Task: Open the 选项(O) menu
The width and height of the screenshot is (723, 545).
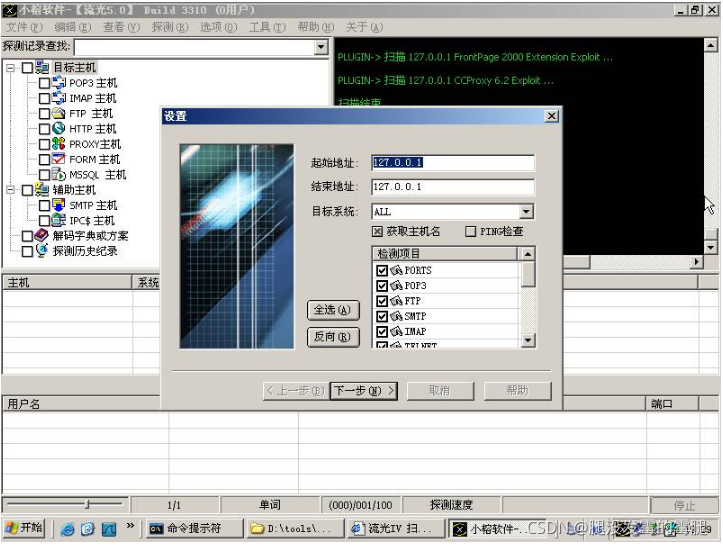Action: [x=219, y=27]
